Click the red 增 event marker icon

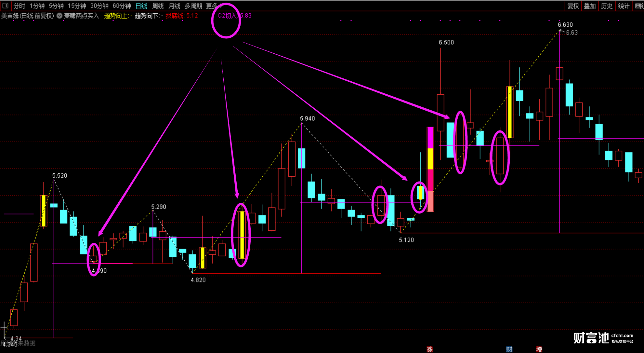tap(539, 349)
